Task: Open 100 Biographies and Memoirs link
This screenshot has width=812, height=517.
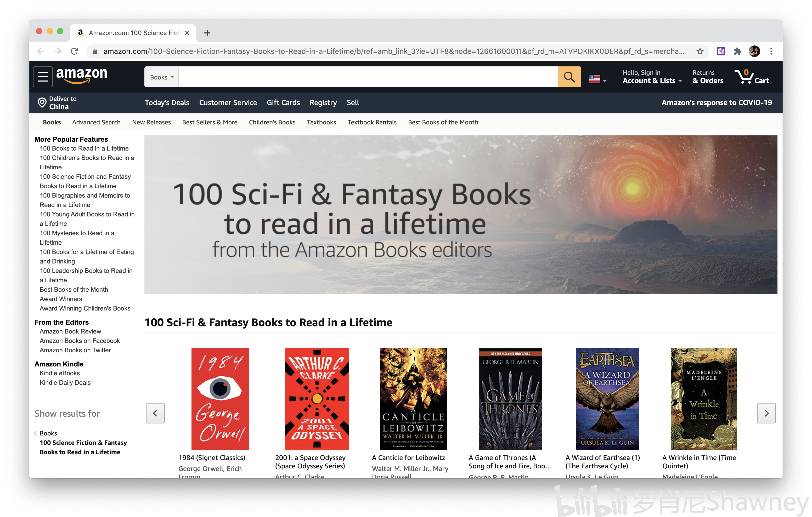Action: coord(85,200)
